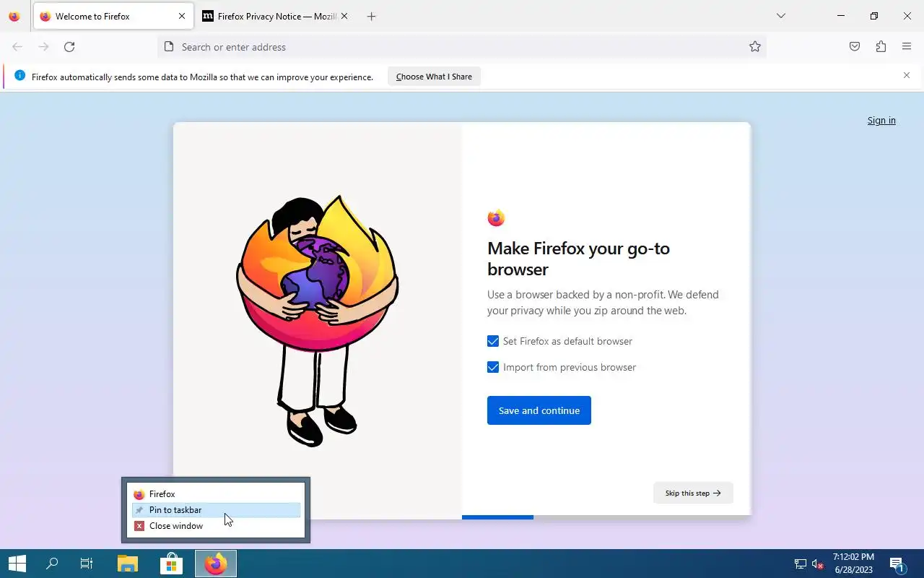
Task: Uncheck Set Firefox as default browser
Action: pyautogui.click(x=493, y=341)
